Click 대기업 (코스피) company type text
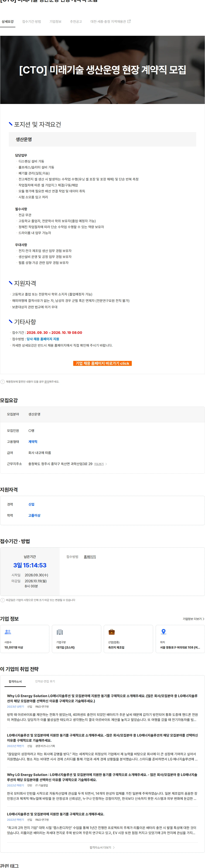 click(65, 647)
